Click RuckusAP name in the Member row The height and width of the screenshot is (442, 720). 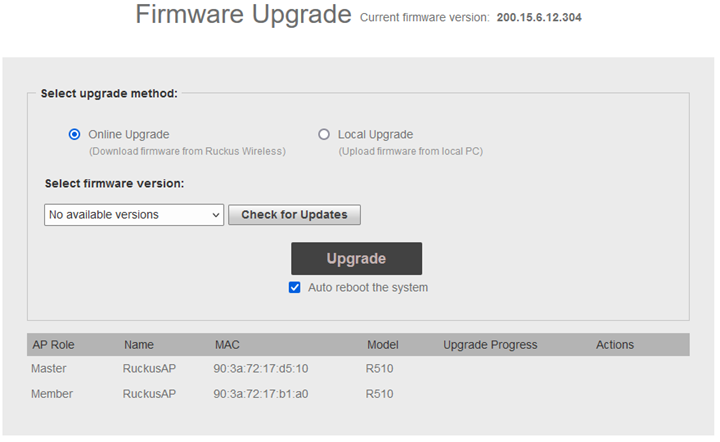tap(149, 394)
